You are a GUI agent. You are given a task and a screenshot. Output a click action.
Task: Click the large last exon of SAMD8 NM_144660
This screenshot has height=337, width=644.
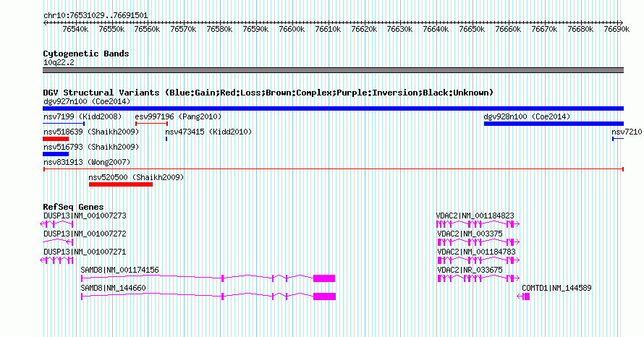click(324, 297)
